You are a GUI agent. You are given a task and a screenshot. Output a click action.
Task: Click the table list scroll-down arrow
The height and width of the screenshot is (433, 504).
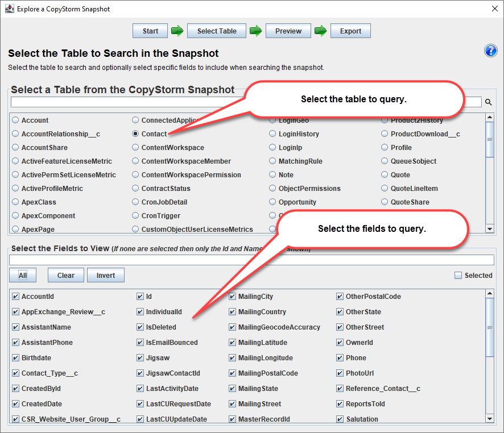[x=490, y=229]
